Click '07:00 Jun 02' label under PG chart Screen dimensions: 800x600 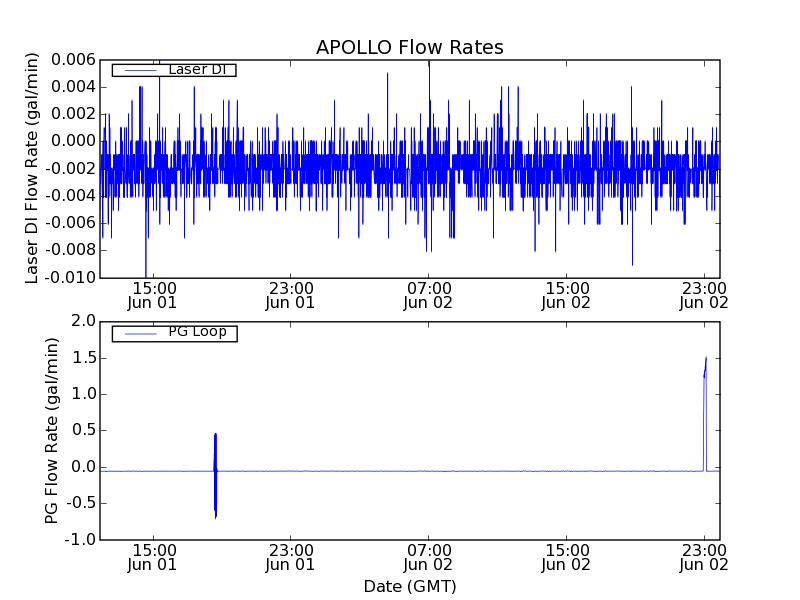(428, 558)
